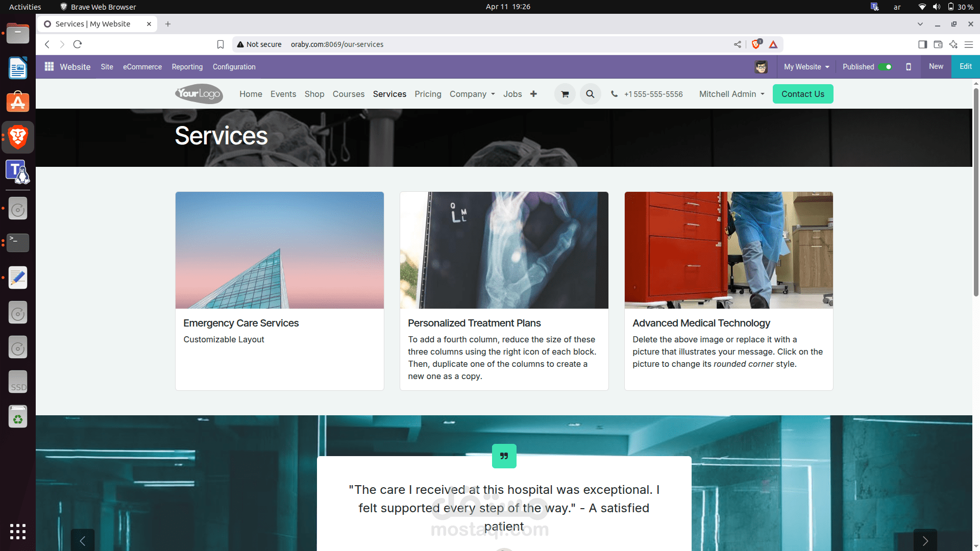
Task: Open the Odoo apps grid menu
Action: [49, 67]
